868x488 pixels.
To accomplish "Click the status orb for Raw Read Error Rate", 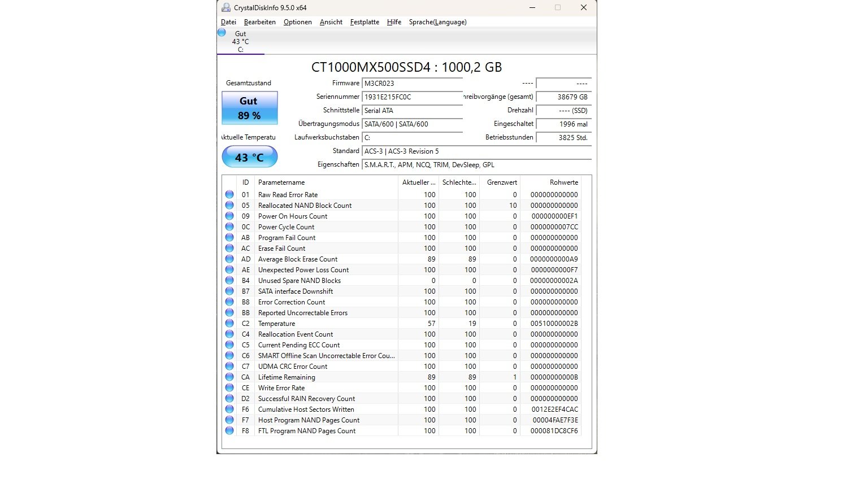I will click(x=229, y=194).
